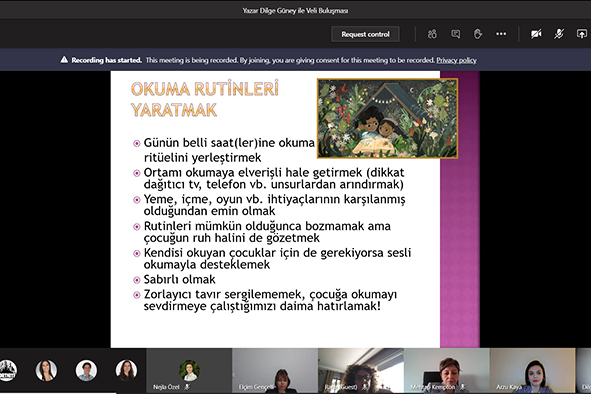Viewport: 591px width, 394px height.
Task: Click the first circular avatar on the left
Action: click(x=7, y=370)
